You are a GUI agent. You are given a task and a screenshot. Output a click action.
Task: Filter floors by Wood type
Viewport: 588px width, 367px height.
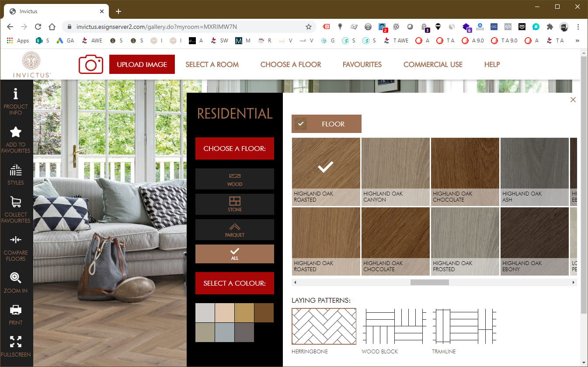pos(235,179)
